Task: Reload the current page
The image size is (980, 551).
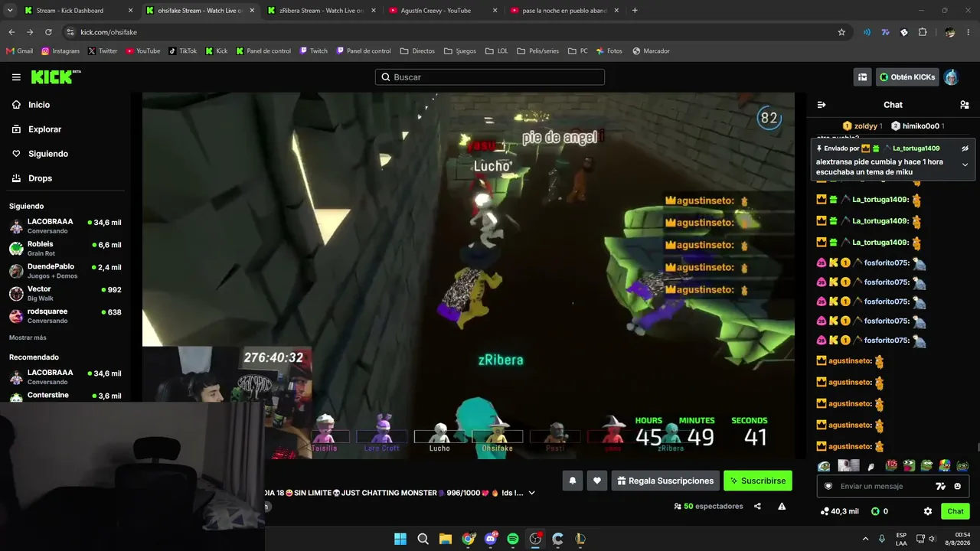Action: [x=48, y=32]
